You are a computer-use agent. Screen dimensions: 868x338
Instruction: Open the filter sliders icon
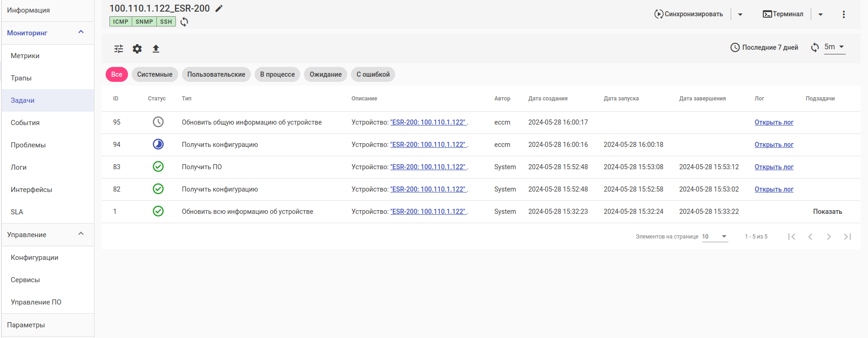[x=119, y=49]
